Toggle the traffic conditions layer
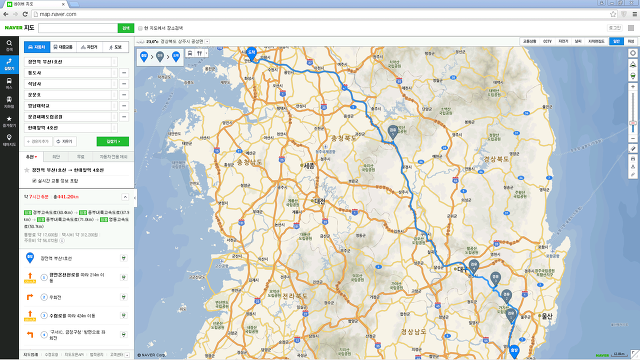640x360 pixels. point(529,41)
